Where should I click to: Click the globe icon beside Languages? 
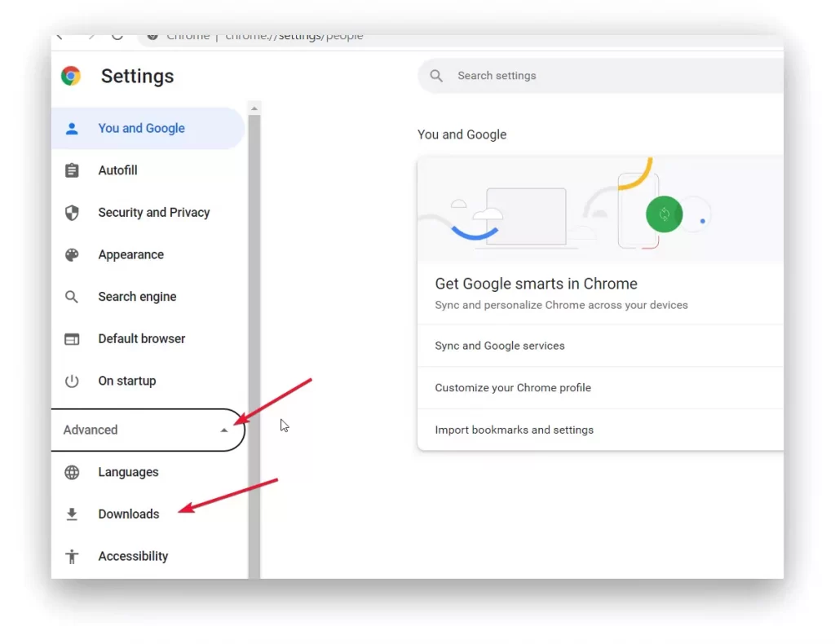coord(72,472)
